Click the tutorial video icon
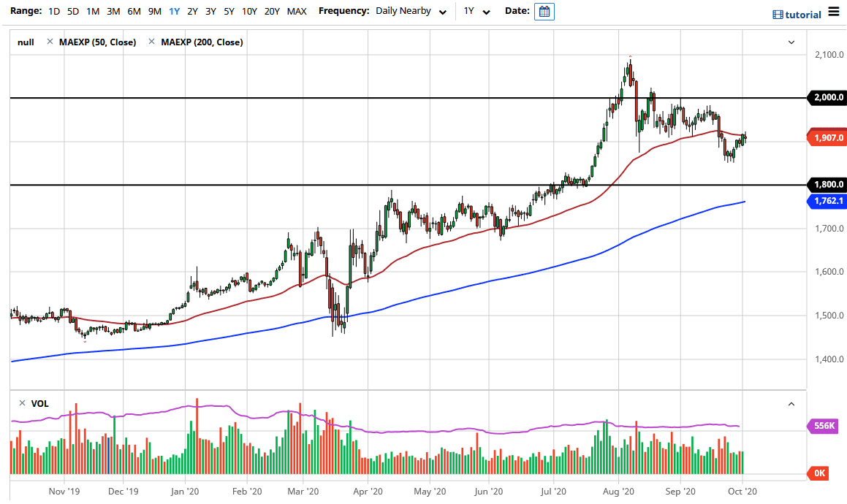Screen dimensions: 847x504 [778, 15]
